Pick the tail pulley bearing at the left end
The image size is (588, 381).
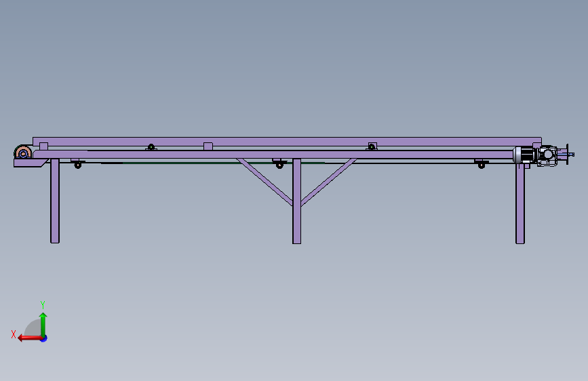tap(23, 153)
